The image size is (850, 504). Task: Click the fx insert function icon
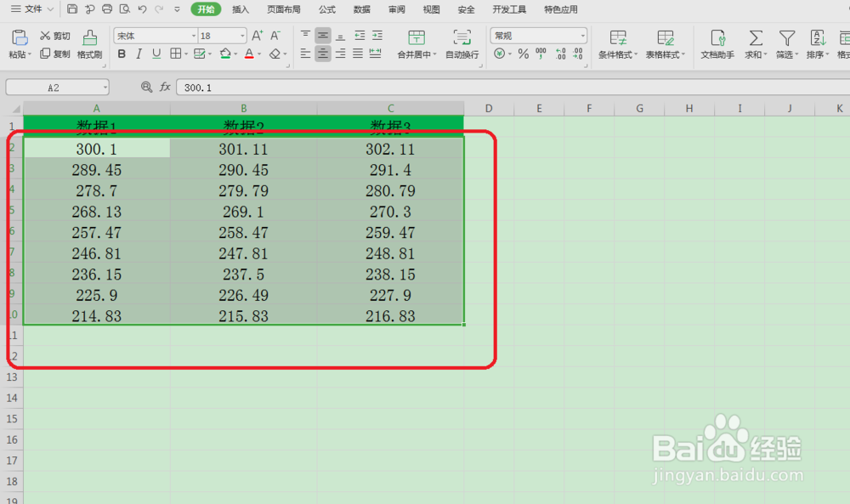166,87
